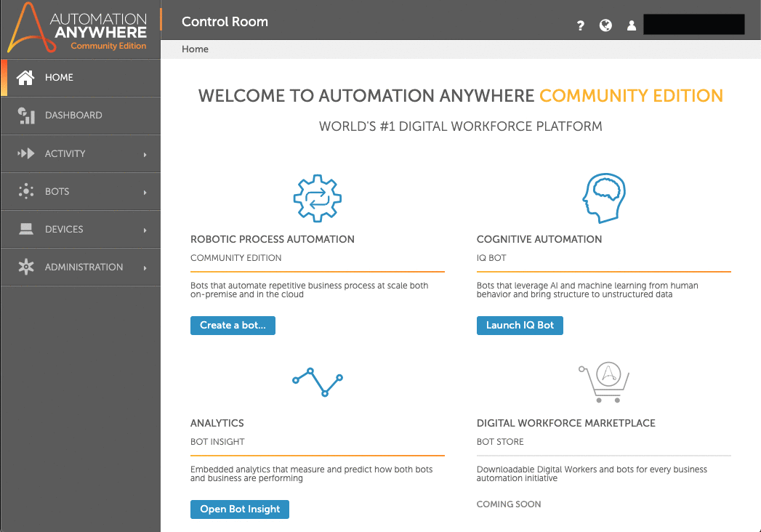Open the HOME sidebar item

pyautogui.click(x=81, y=78)
